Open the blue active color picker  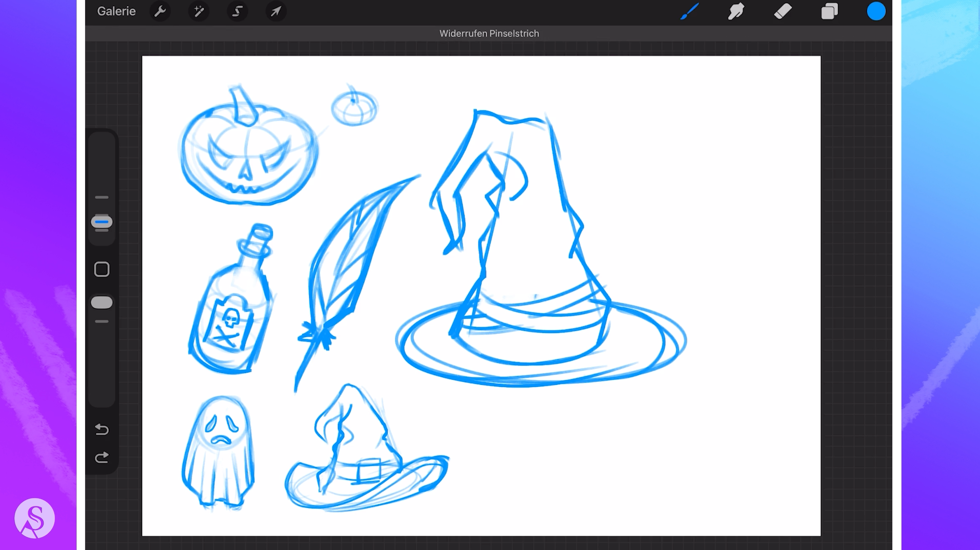coord(876,11)
